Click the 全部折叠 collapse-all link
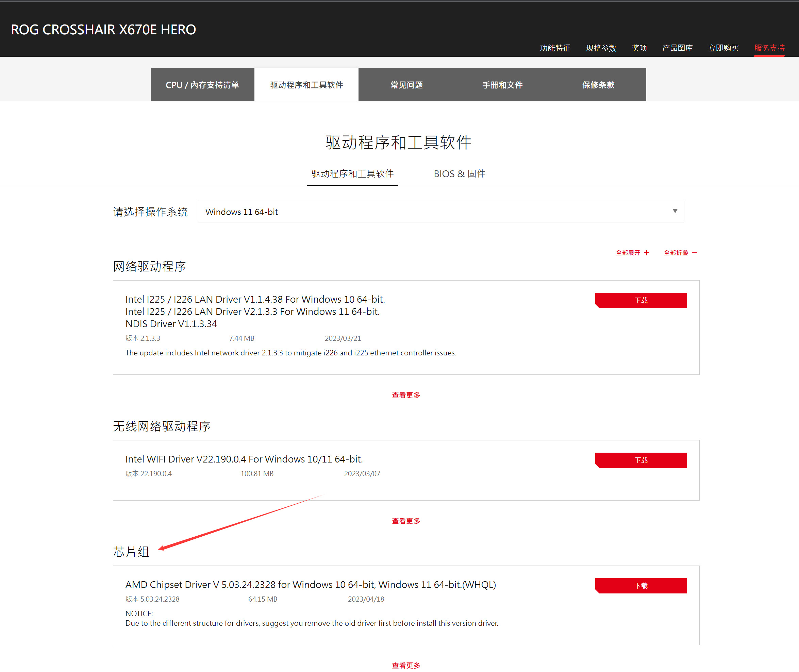799x672 pixels. tap(676, 253)
